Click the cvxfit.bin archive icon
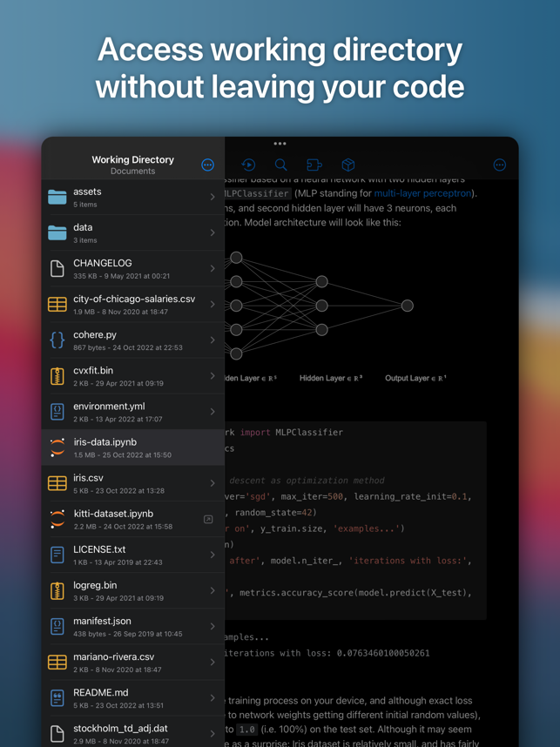 57,376
